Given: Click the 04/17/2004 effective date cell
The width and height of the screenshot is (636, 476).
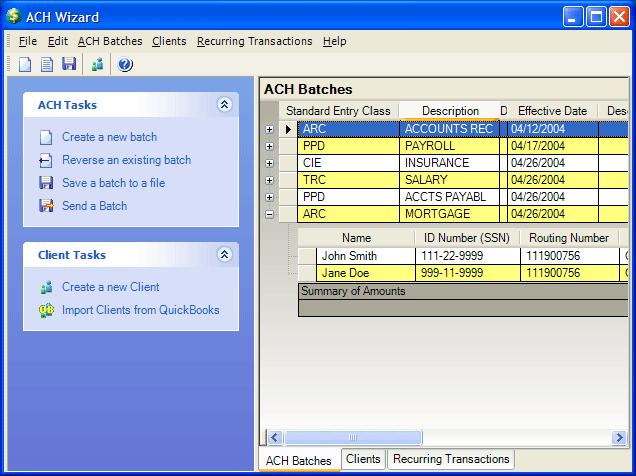Looking at the screenshot, I should coord(553,146).
